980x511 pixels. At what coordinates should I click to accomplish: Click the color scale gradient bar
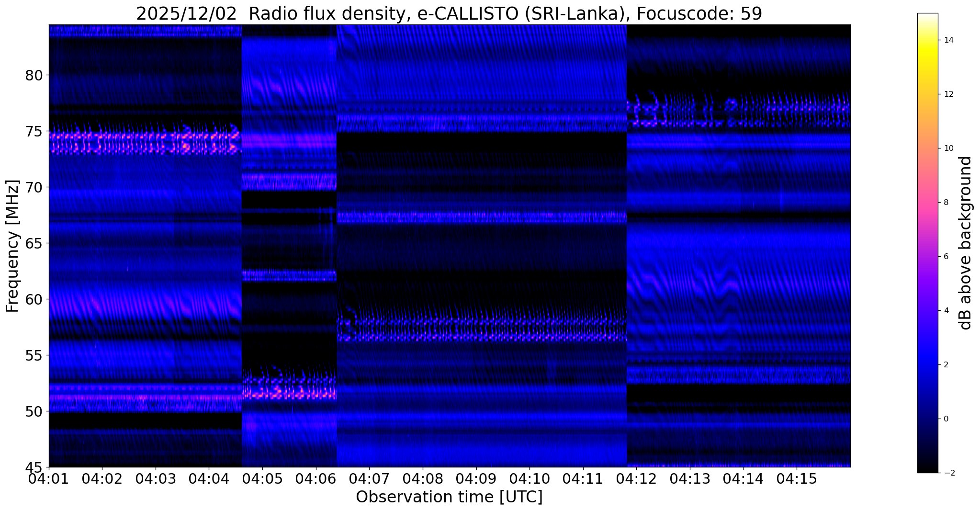pos(927,243)
